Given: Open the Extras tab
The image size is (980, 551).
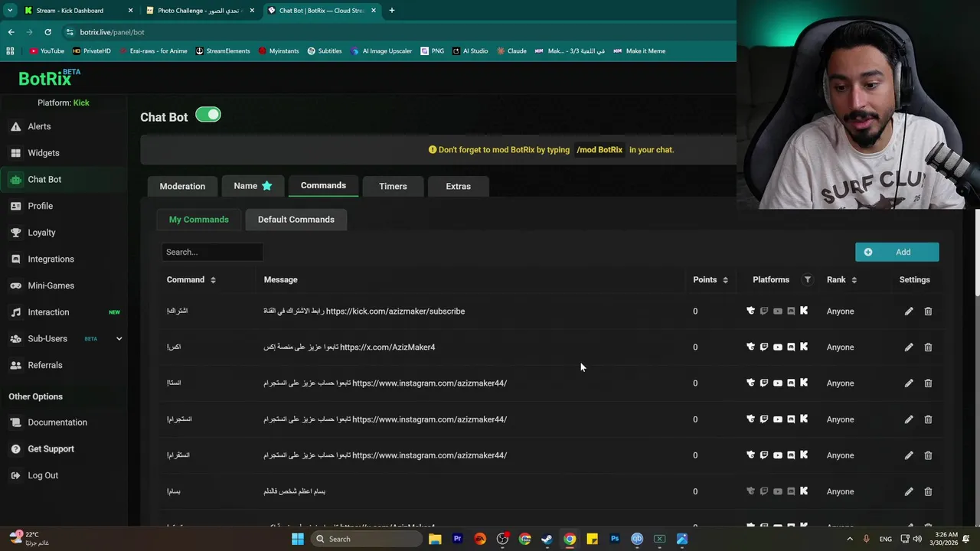Looking at the screenshot, I should tap(458, 186).
